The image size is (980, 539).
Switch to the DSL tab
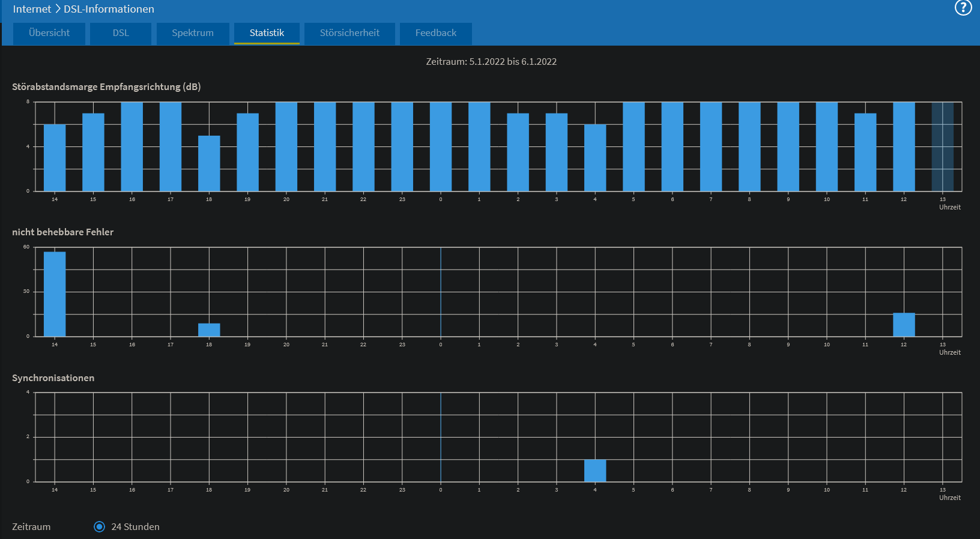pyautogui.click(x=121, y=33)
